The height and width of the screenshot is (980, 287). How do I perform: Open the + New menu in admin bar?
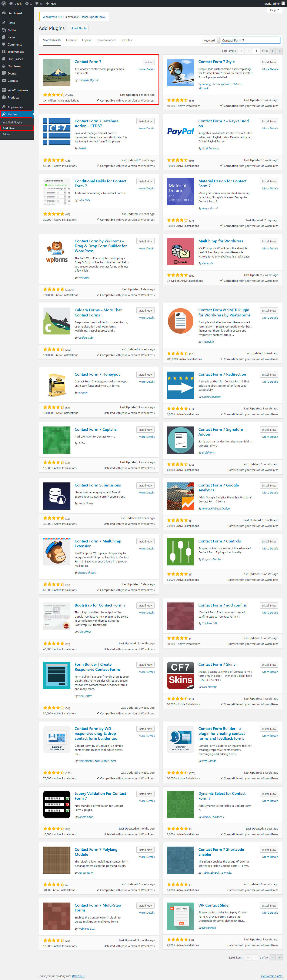[51, 3]
